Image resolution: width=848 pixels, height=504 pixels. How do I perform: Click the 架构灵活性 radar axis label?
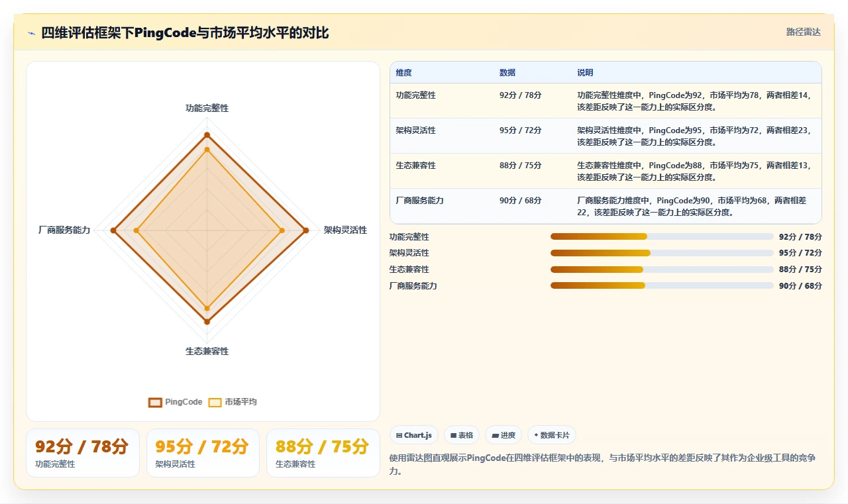click(345, 230)
